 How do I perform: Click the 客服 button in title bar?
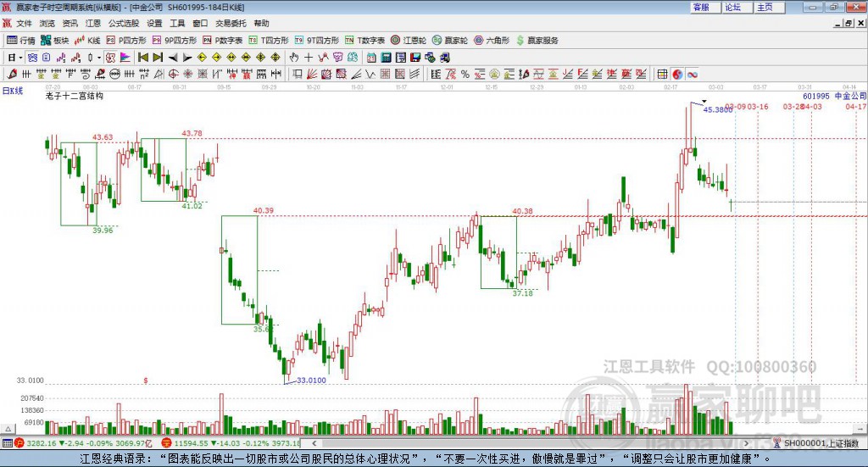pos(705,7)
